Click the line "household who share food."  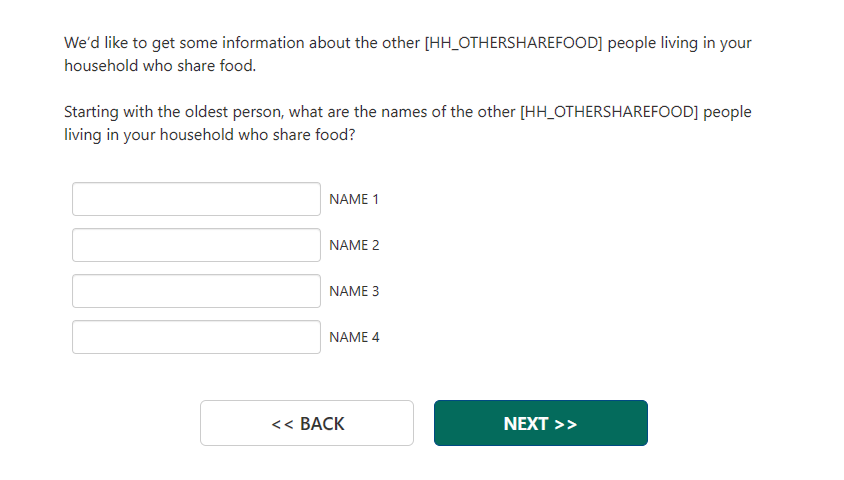[160, 67]
